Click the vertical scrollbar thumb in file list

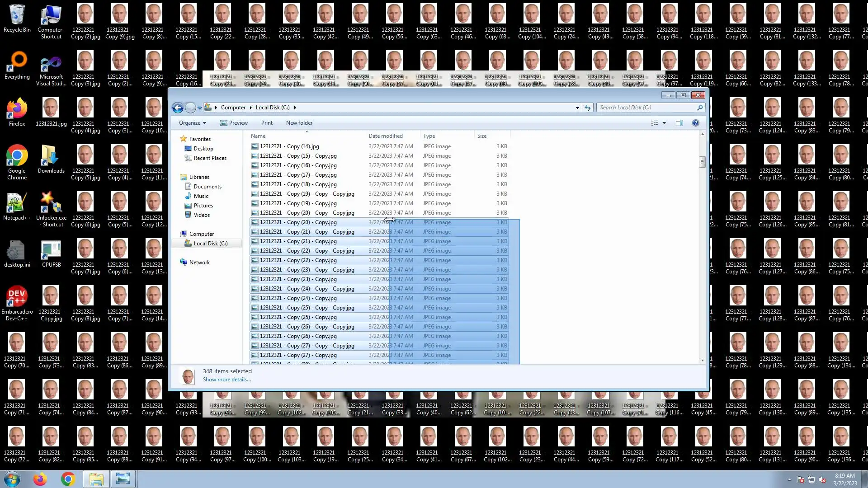tap(702, 162)
